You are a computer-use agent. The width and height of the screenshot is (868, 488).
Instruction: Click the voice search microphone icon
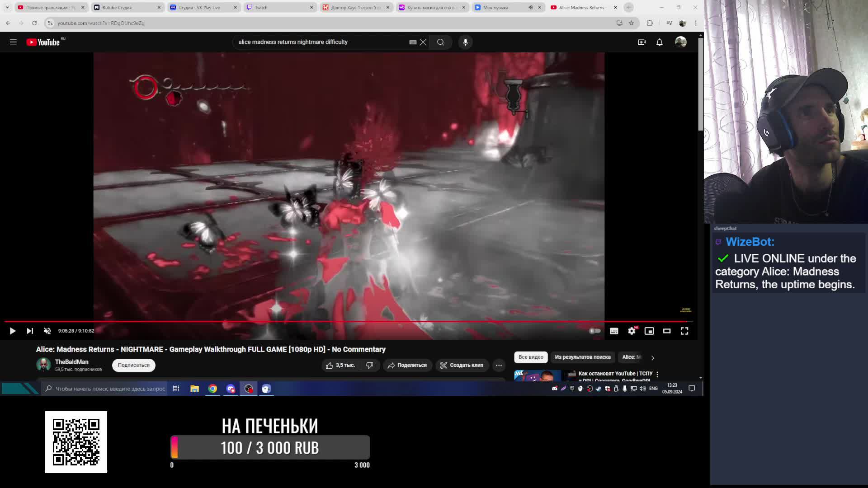(465, 42)
